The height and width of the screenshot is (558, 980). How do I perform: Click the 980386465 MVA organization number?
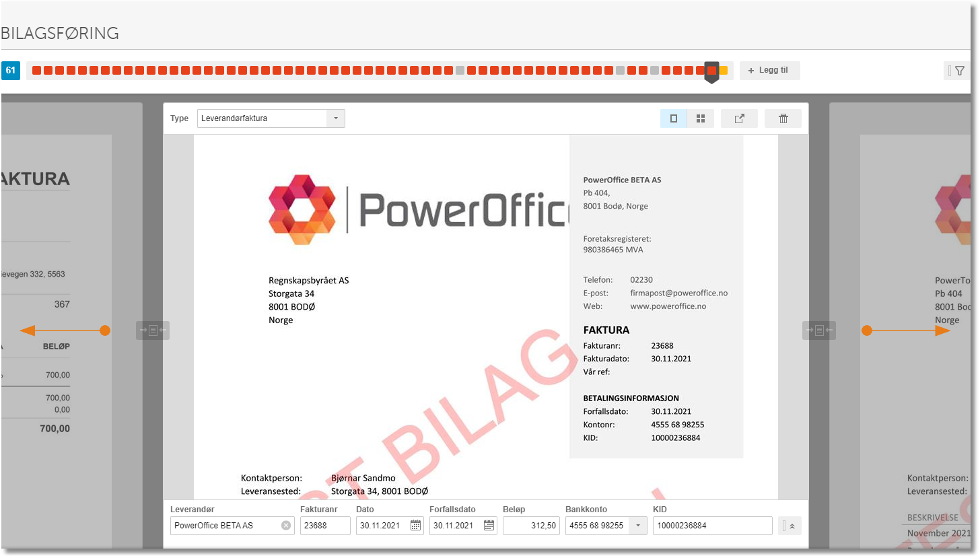point(613,250)
